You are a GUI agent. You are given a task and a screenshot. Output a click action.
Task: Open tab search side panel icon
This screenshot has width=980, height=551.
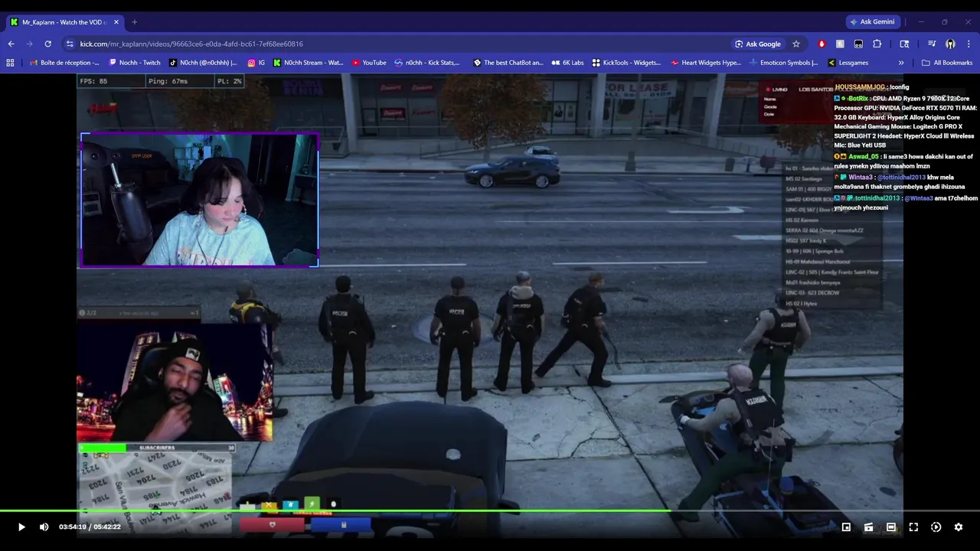[904, 44]
